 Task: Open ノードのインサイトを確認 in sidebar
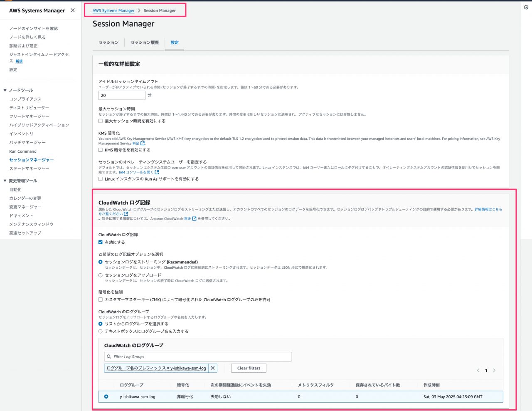point(34,29)
